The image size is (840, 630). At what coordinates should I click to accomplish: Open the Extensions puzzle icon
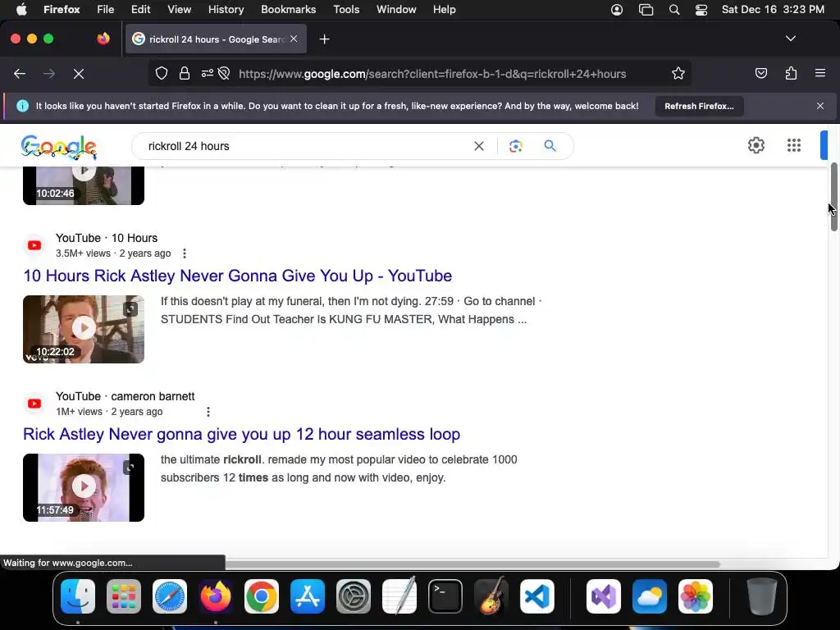click(791, 73)
